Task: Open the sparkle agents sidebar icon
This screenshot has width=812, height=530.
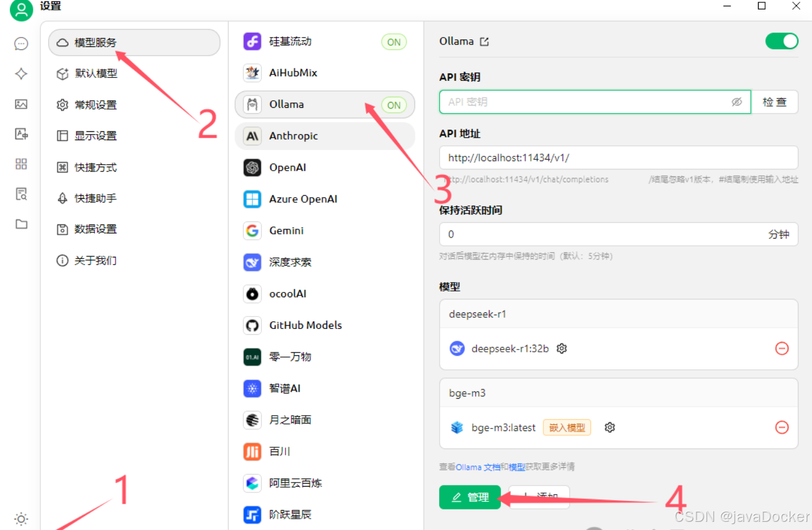Action: (x=21, y=74)
